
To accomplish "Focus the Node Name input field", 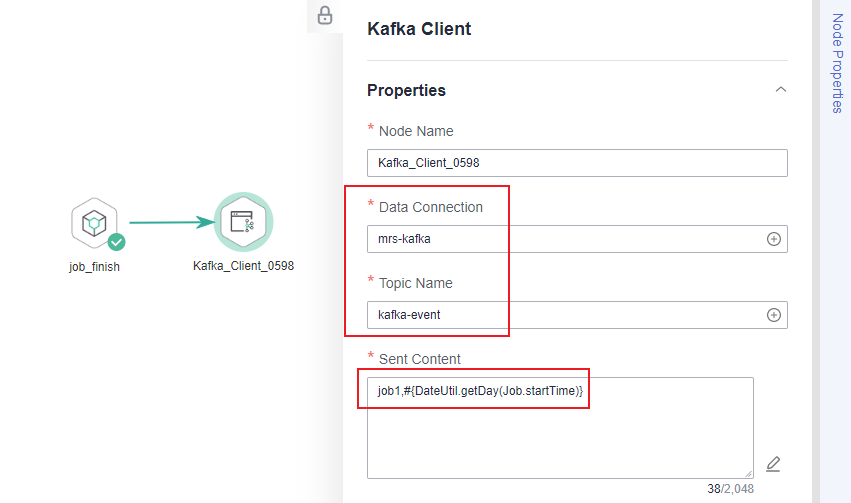I will 577,163.
